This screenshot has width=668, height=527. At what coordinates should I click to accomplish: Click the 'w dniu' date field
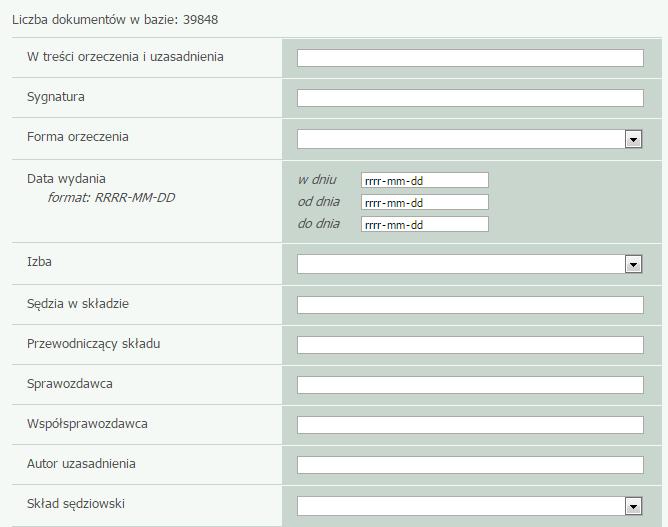(x=425, y=180)
